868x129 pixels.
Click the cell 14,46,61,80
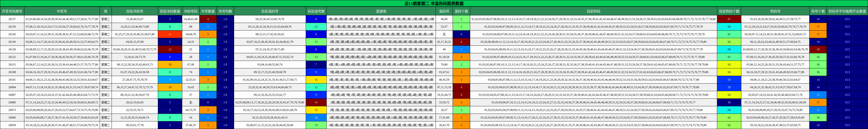coord(191,19)
